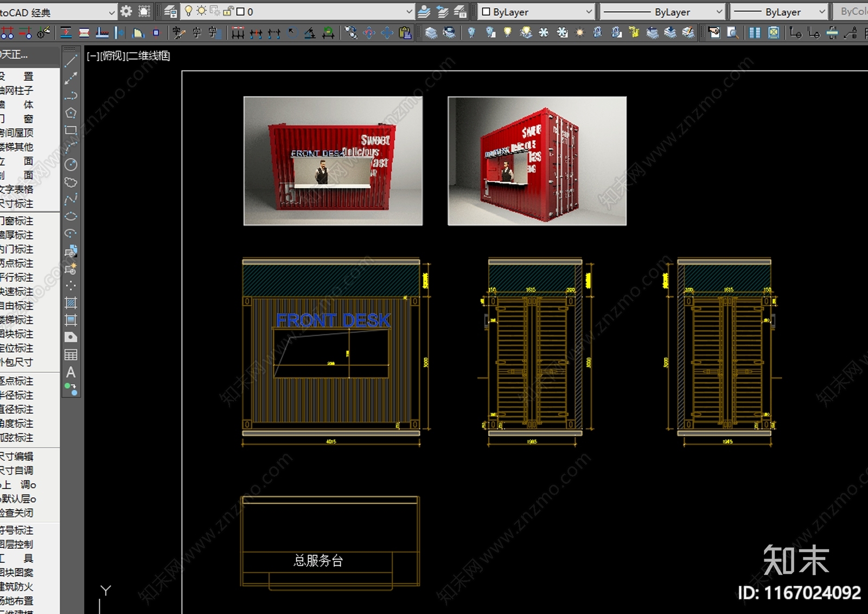Click the Add selected icon

click(x=71, y=389)
